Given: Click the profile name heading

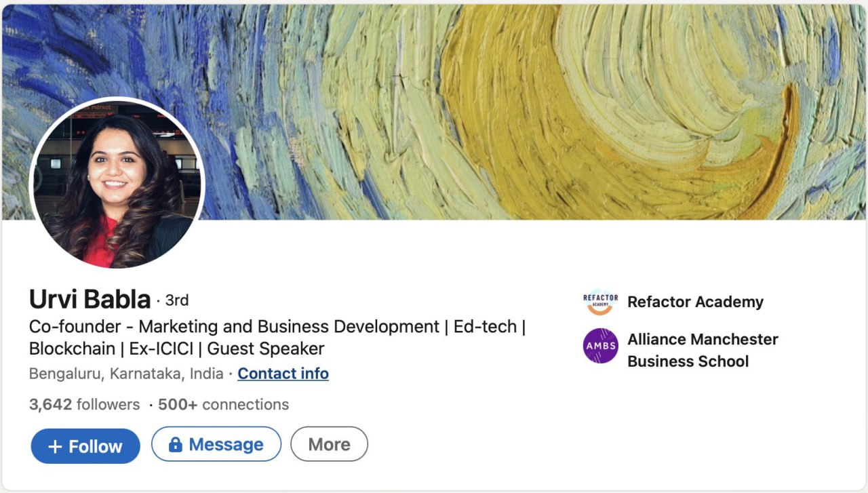Looking at the screenshot, I should [90, 298].
